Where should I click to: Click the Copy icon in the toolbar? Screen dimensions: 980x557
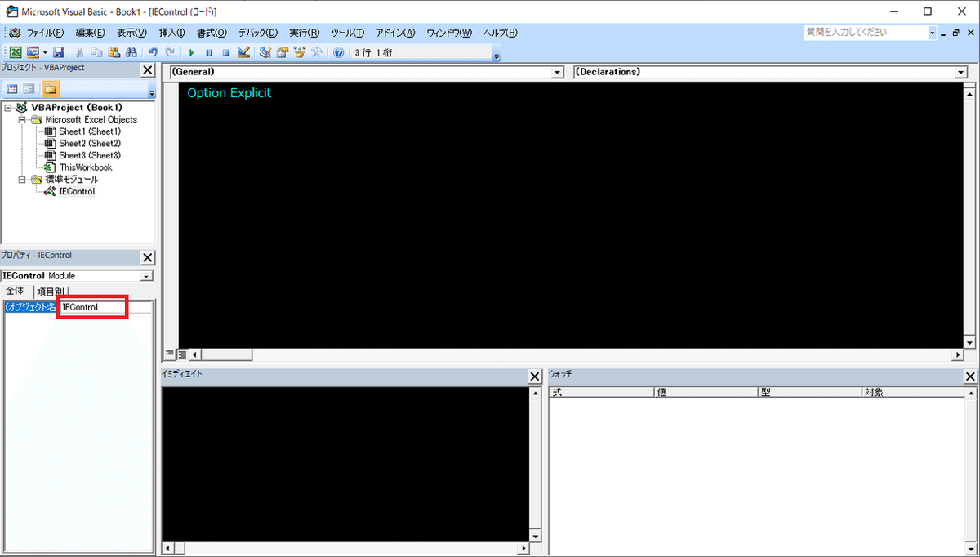97,52
